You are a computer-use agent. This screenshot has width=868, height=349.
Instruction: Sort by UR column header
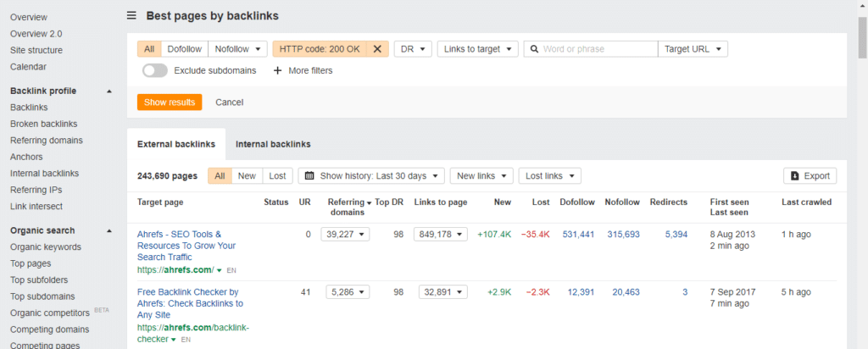(x=304, y=202)
